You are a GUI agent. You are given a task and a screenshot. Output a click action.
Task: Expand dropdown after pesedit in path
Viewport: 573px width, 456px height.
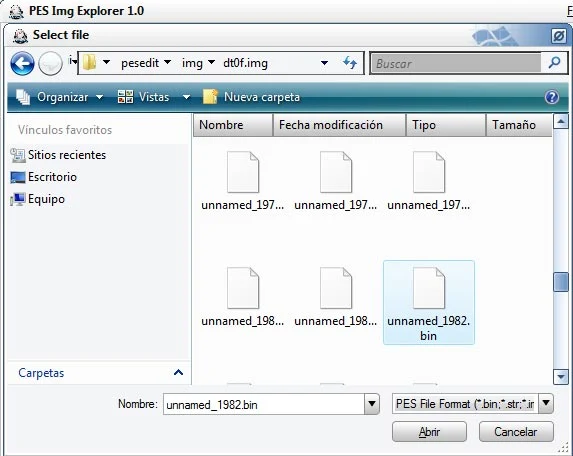[x=167, y=62]
